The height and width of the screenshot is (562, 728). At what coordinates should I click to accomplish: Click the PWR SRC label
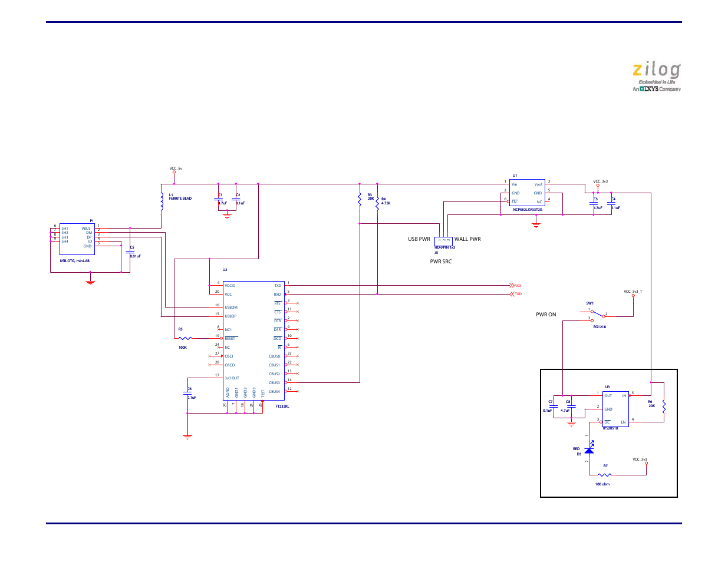coord(441,262)
